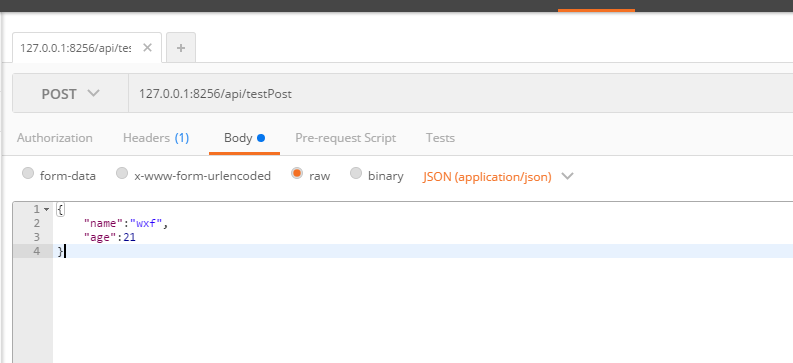Image resolution: width=793 pixels, height=363 pixels.
Task: Click the "name" key in editor
Action: pos(103,223)
